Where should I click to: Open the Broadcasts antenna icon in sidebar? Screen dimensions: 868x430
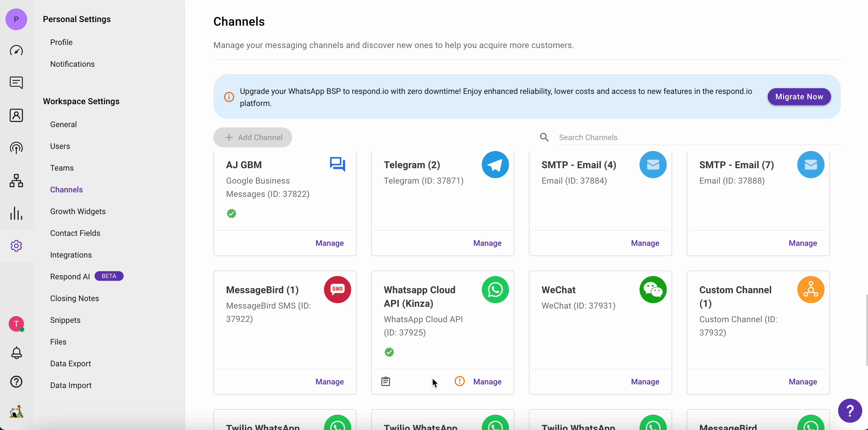[x=16, y=148]
